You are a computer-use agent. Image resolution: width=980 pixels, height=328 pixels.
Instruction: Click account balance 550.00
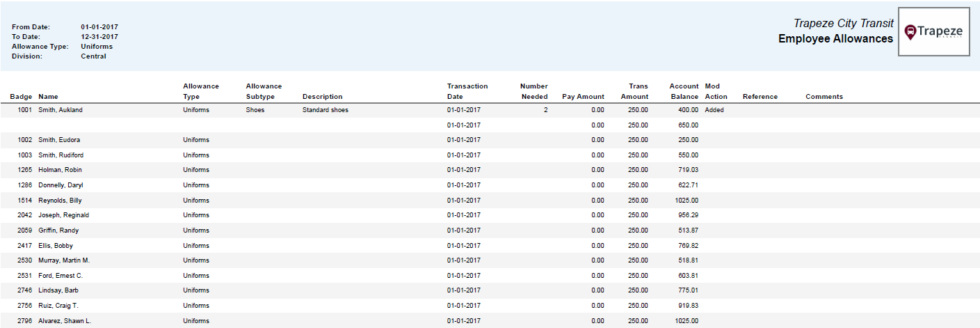(x=689, y=155)
